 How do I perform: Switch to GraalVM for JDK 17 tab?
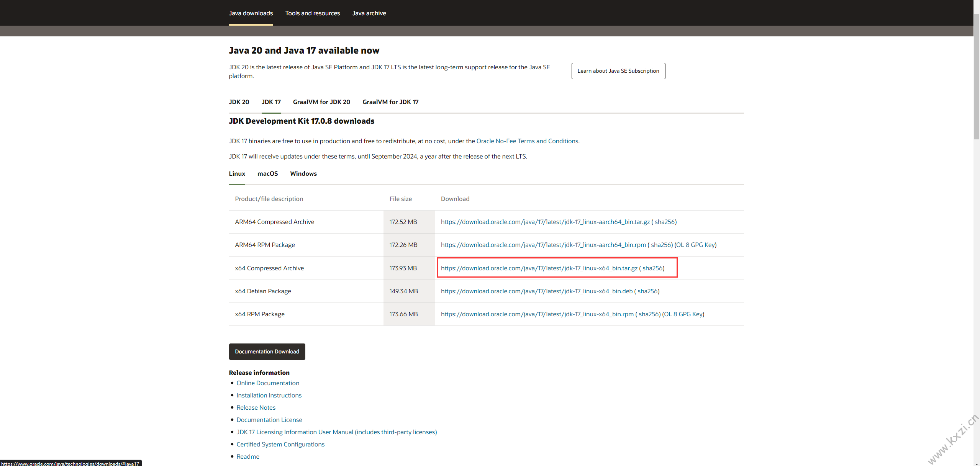click(390, 102)
